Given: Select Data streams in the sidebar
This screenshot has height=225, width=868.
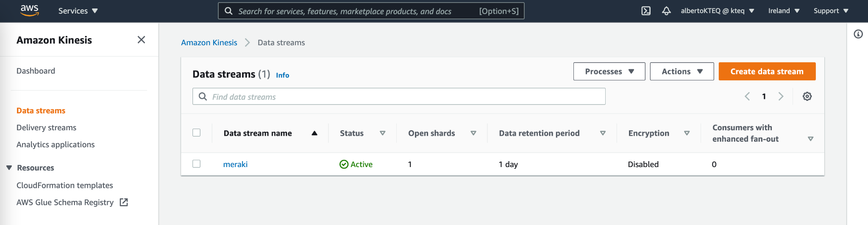Looking at the screenshot, I should pos(41,111).
